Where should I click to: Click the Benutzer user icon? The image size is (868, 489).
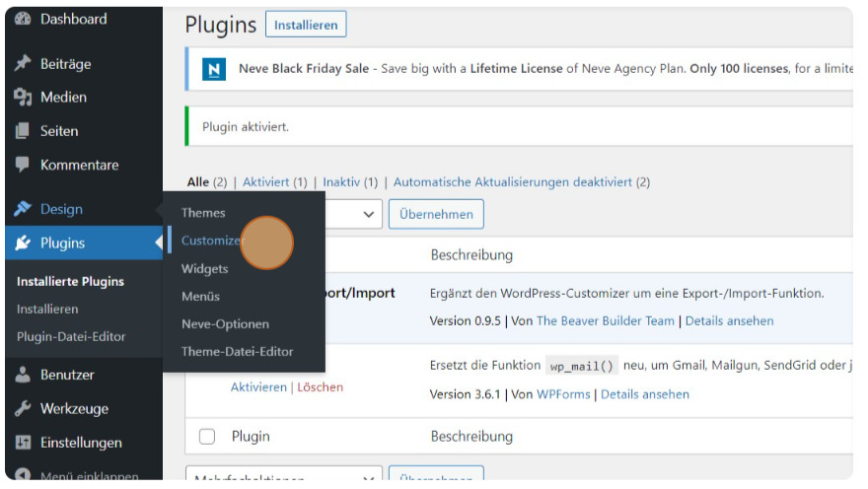pyautogui.click(x=23, y=375)
